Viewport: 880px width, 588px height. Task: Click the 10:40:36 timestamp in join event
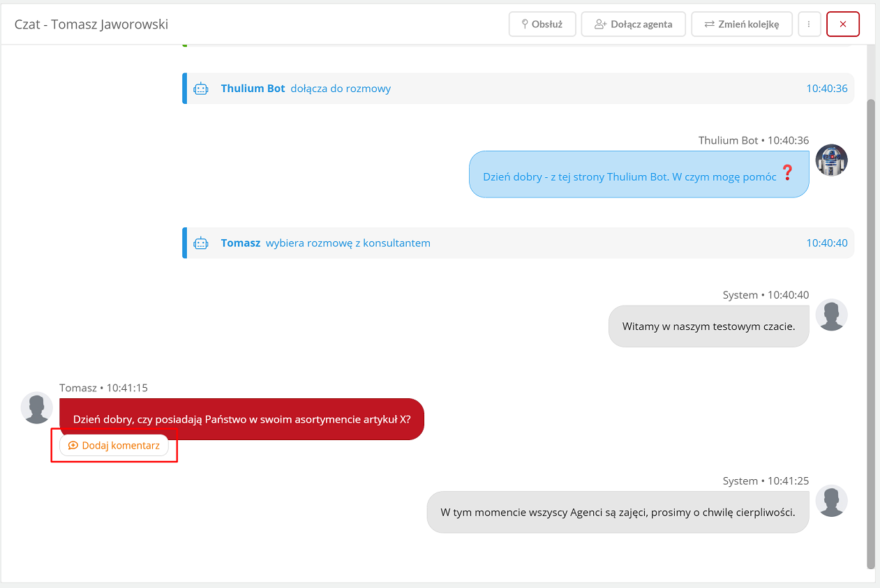click(826, 89)
